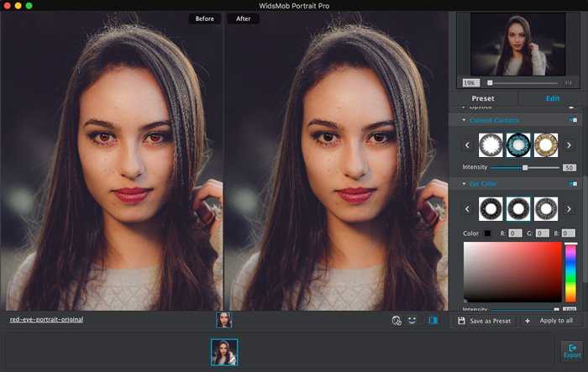Switch to the Preset tab

[483, 98]
